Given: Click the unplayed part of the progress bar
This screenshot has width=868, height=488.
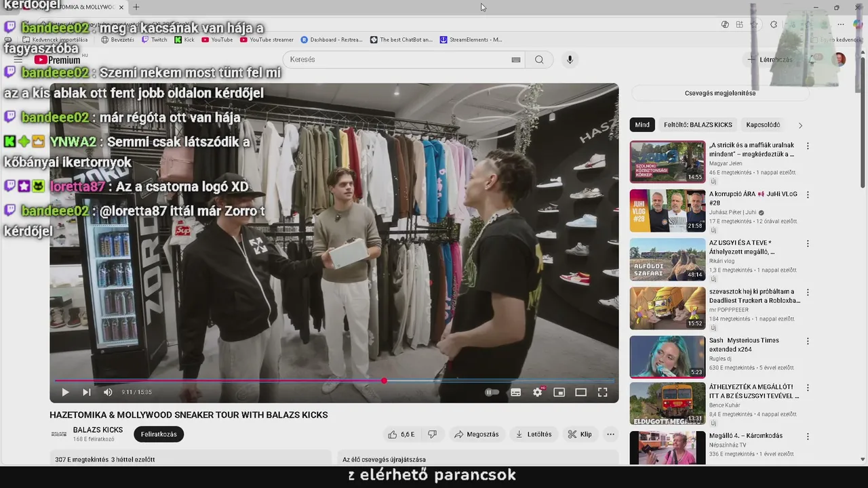Looking at the screenshot, I should (x=500, y=381).
